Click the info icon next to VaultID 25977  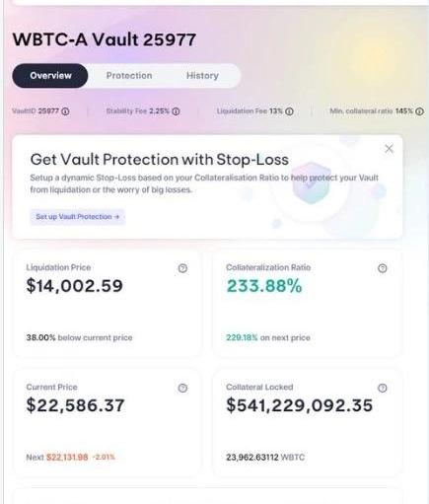65,111
